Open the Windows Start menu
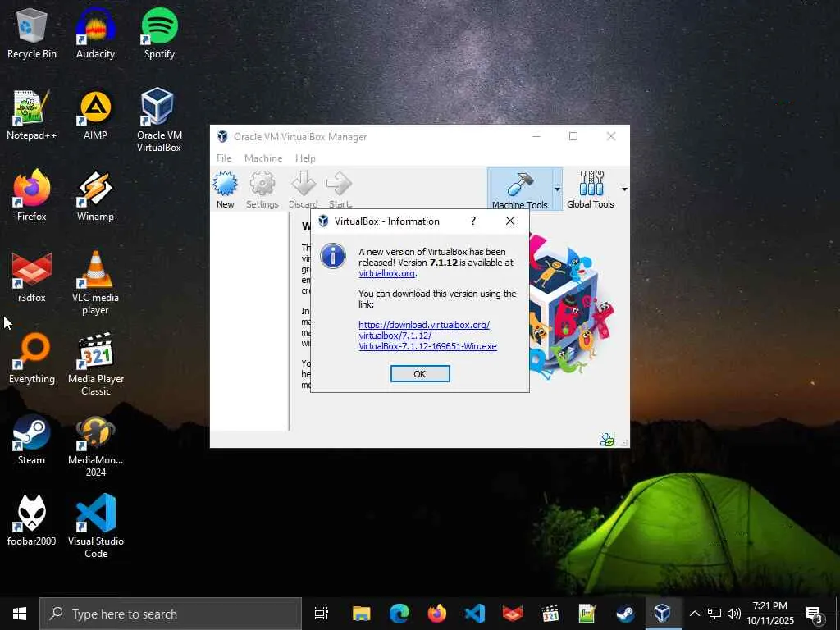This screenshot has width=840, height=630. pos(20,614)
